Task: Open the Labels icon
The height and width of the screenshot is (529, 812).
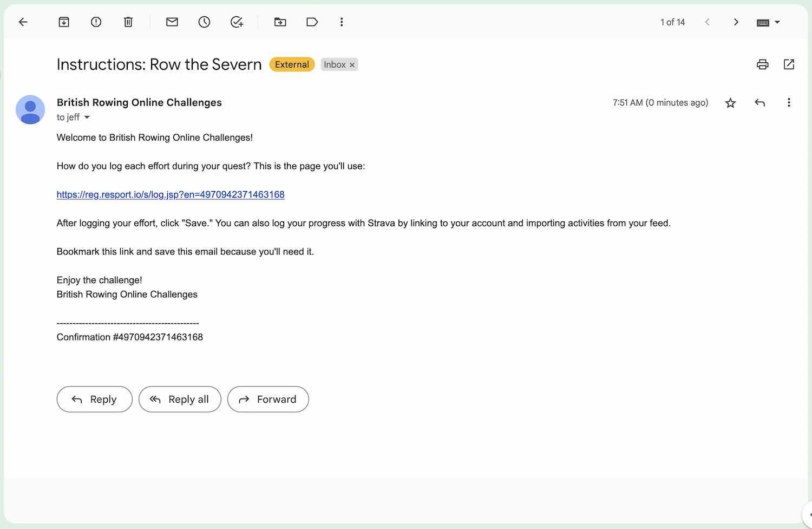Action: point(312,22)
